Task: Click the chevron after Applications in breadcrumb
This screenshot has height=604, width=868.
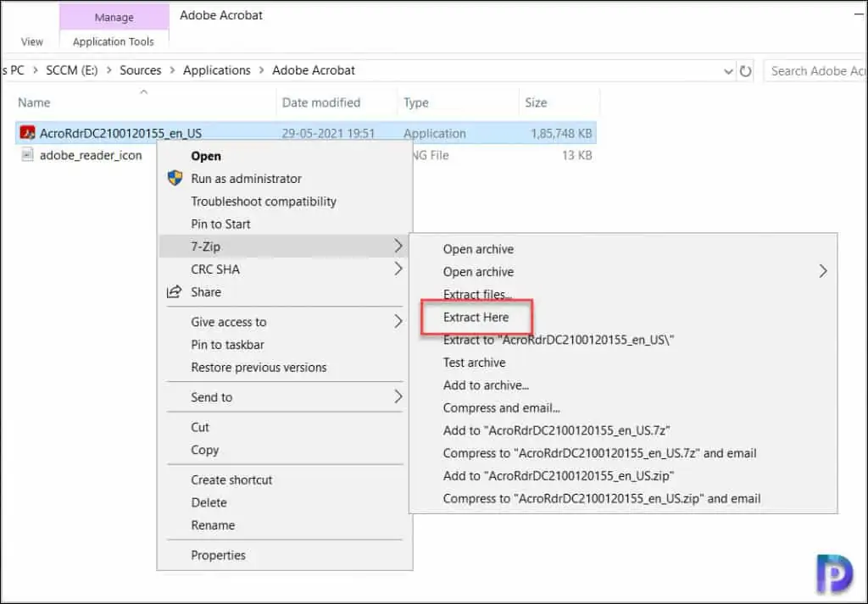Action: click(262, 70)
